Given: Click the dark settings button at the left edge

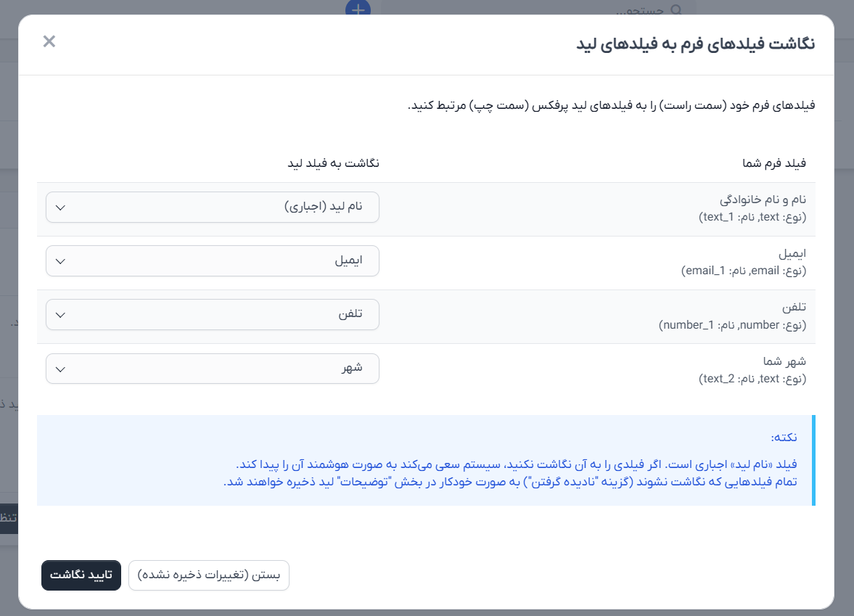Looking at the screenshot, I should click(x=9, y=519).
